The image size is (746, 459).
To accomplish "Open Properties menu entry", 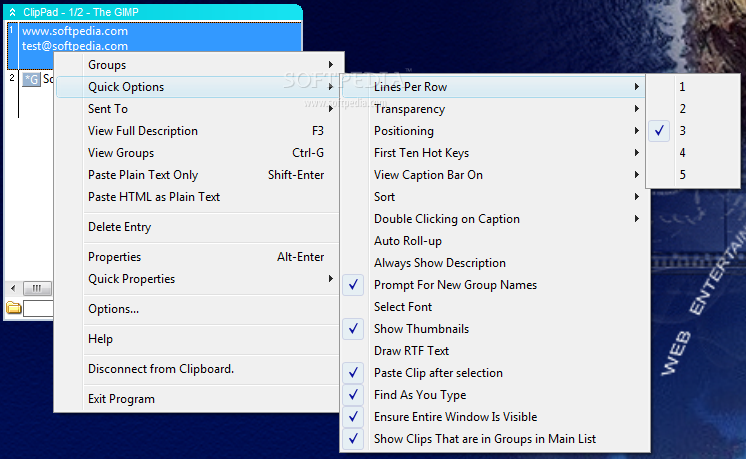I will (198, 257).
